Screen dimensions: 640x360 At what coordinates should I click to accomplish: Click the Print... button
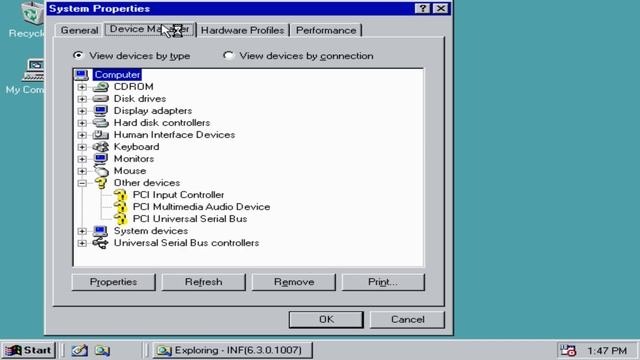point(383,282)
